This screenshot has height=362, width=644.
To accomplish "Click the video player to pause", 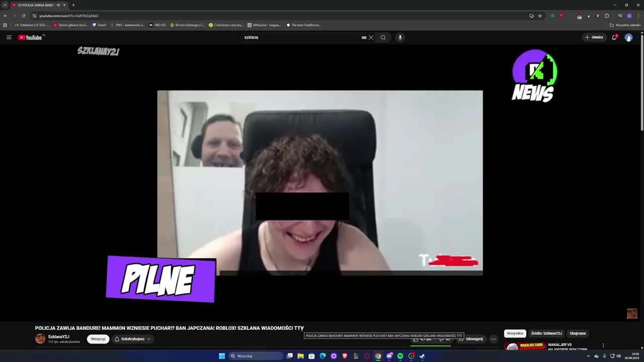I will (x=320, y=183).
